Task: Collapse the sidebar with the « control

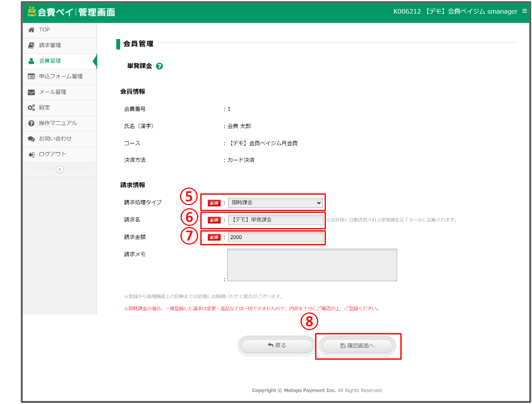Action: (x=60, y=169)
